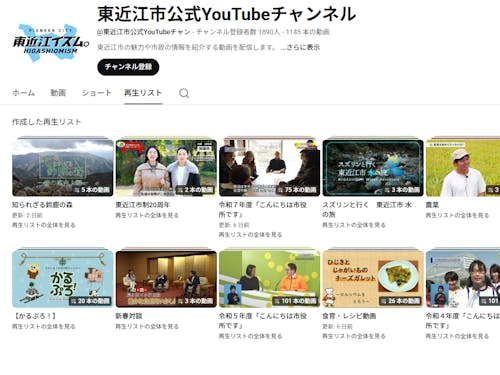Click the channel handle @東近江市公式YouTubeチャン
Image resolution: width=500 pixels, height=375 pixels.
pos(144,32)
